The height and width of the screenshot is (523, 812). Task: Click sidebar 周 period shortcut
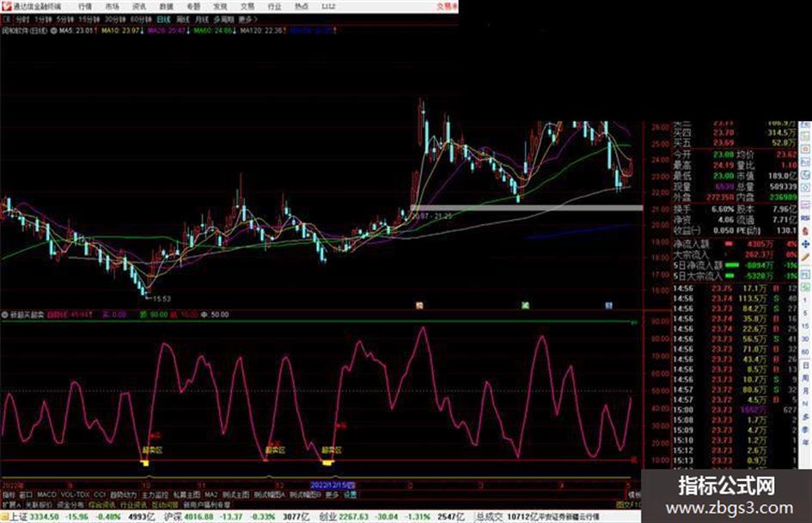pyautogui.click(x=805, y=378)
